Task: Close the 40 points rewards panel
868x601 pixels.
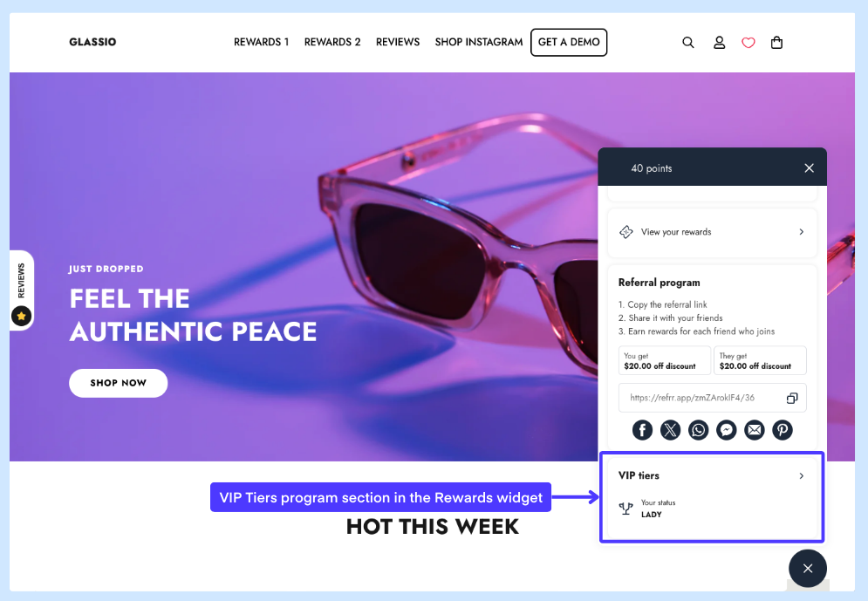Action: [x=809, y=168]
